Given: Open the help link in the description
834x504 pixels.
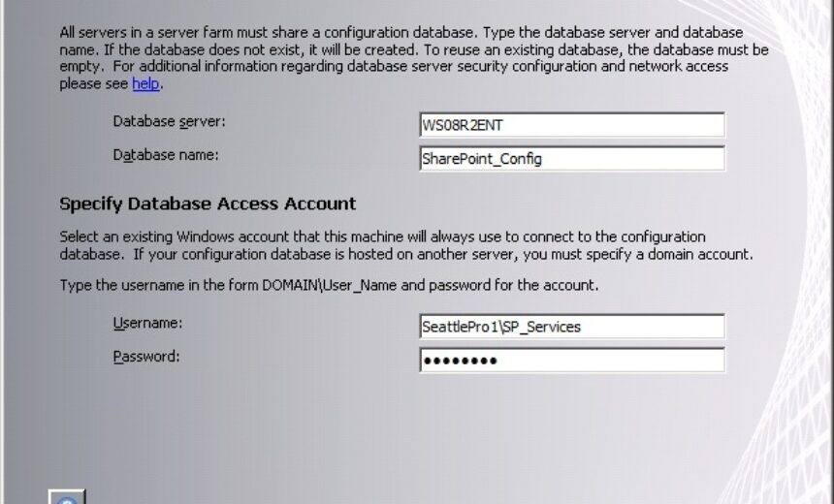Looking at the screenshot, I should (x=145, y=84).
